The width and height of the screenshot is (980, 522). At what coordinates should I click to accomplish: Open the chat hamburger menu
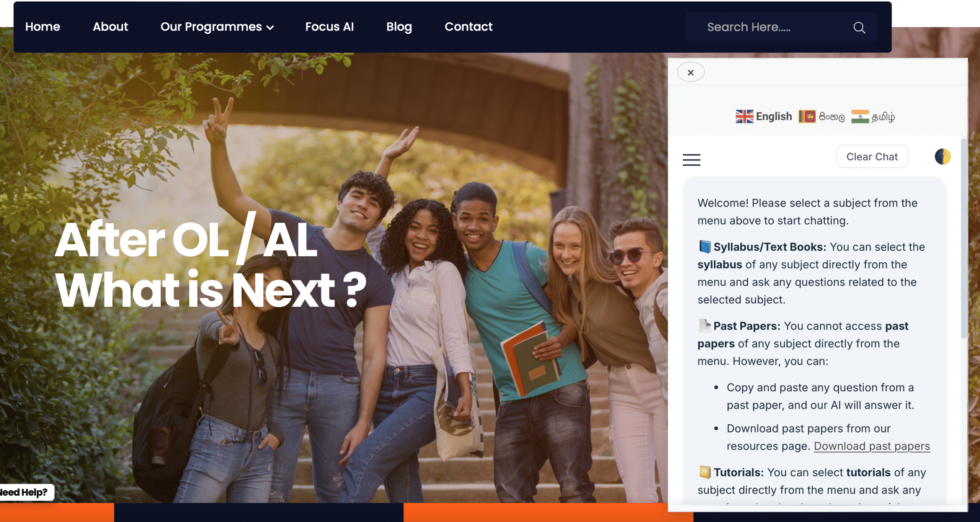(691, 159)
